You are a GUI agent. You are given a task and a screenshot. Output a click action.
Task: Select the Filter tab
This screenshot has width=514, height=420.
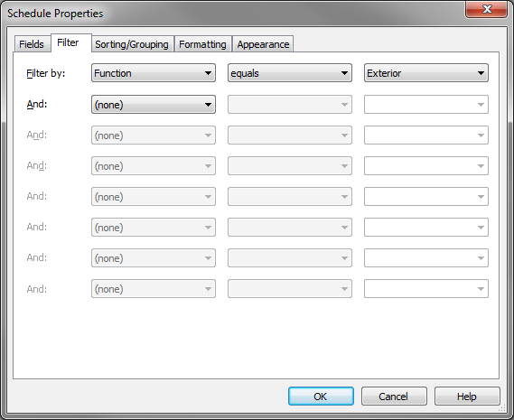tap(68, 42)
